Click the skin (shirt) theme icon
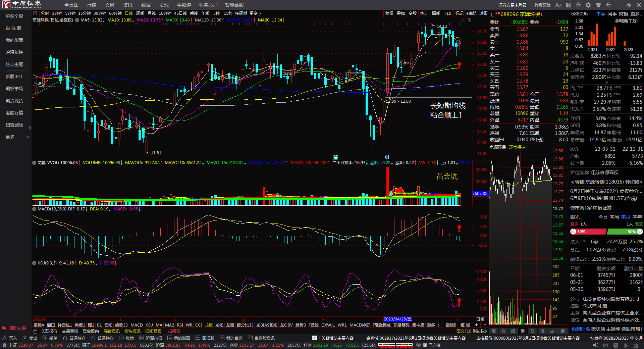 pos(598,5)
